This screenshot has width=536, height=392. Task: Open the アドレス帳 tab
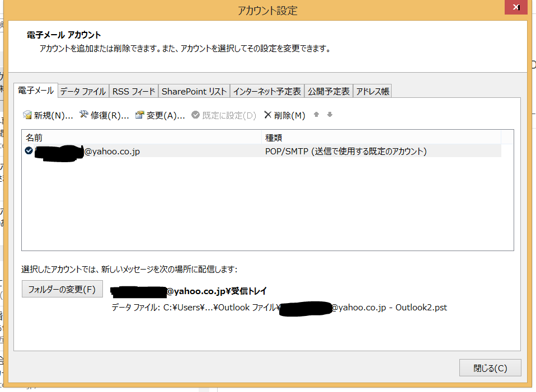coord(373,91)
